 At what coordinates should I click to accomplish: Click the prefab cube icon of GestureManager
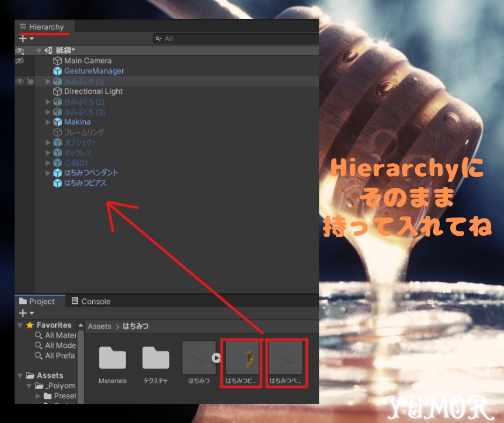click(x=57, y=71)
